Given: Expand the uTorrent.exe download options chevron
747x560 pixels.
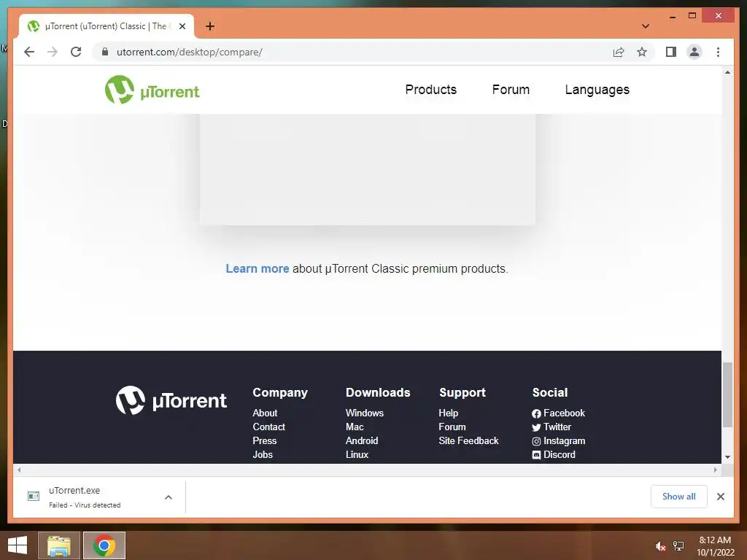Looking at the screenshot, I should click(x=169, y=497).
